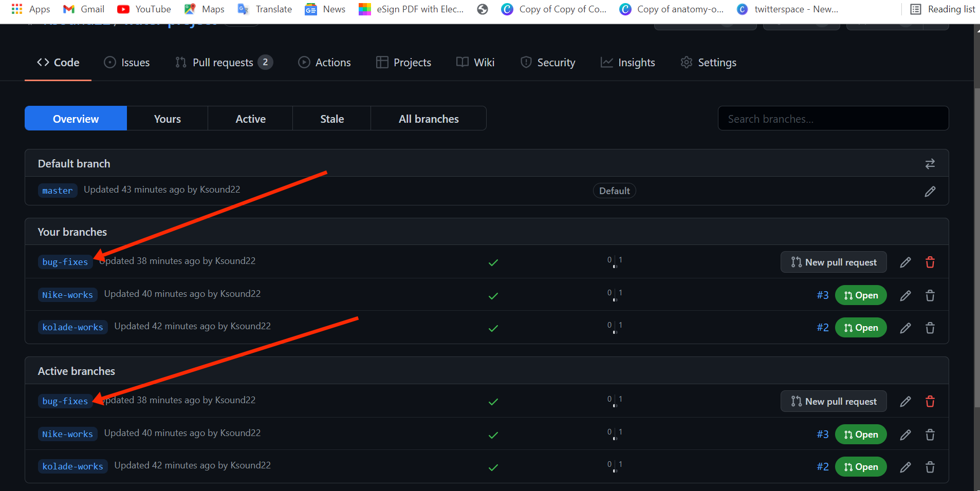Edit kolade-works branch in Active branches
Image resolution: width=980 pixels, height=491 pixels.
pos(905,467)
